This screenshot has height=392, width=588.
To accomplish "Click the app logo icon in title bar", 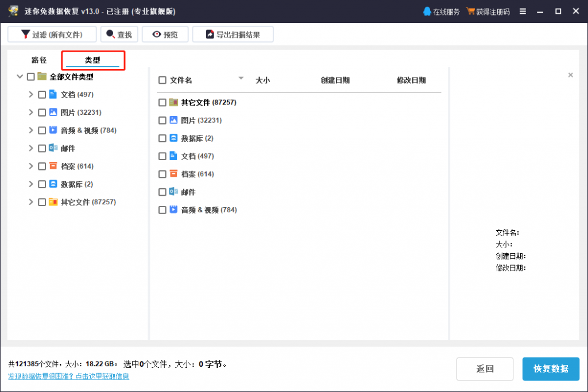I will pos(13,11).
